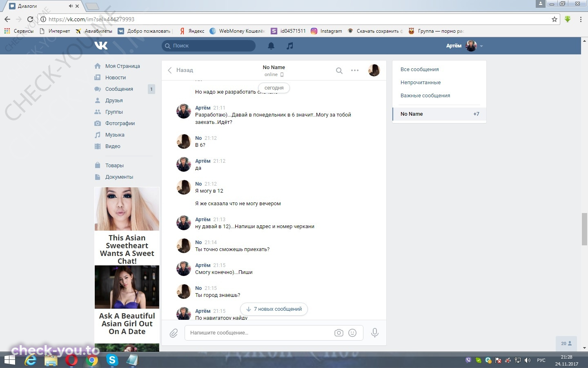Click the Viber icon in the system tray
Viewport: 588px width, 368px height.
[468, 360]
